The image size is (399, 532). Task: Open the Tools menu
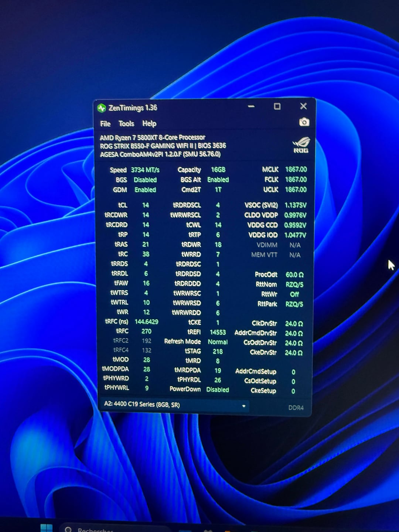pos(126,123)
